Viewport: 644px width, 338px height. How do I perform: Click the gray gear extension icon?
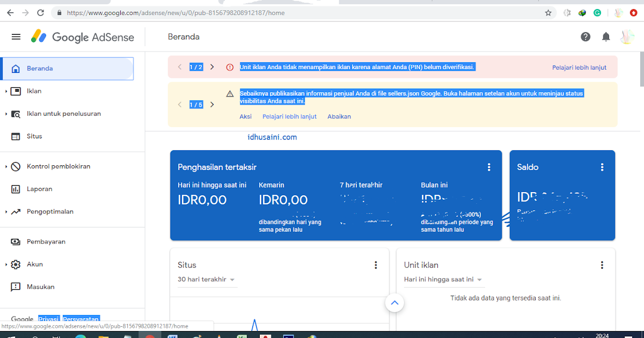click(x=567, y=12)
